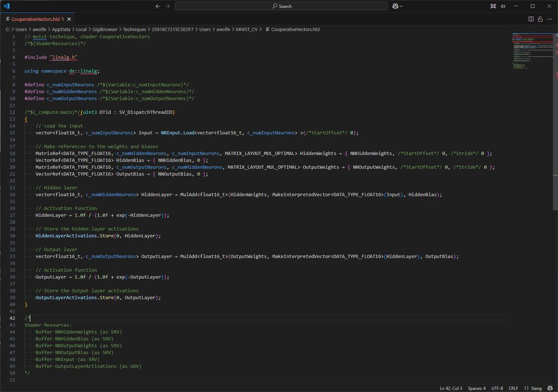This screenshot has height=392, width=558.
Task: Click MakeInterpretedVector on line 24
Action: coord(301,195)
